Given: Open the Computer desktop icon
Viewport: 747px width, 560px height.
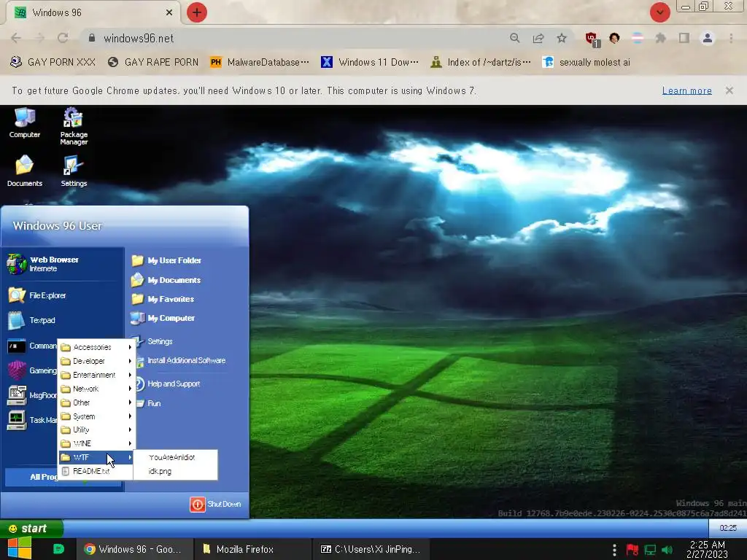Looking at the screenshot, I should pos(24,122).
